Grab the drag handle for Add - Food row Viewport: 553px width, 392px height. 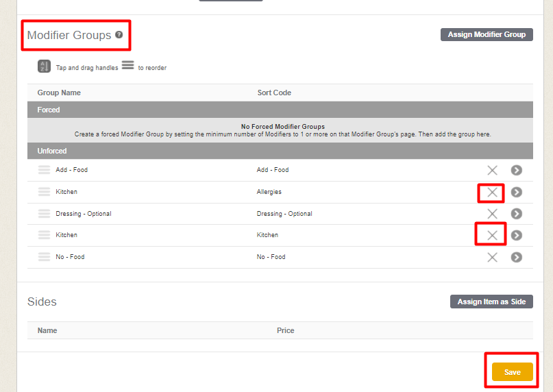click(44, 170)
